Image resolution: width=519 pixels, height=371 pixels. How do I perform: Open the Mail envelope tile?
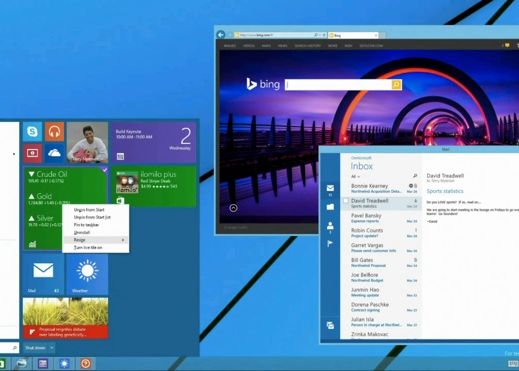(43, 274)
